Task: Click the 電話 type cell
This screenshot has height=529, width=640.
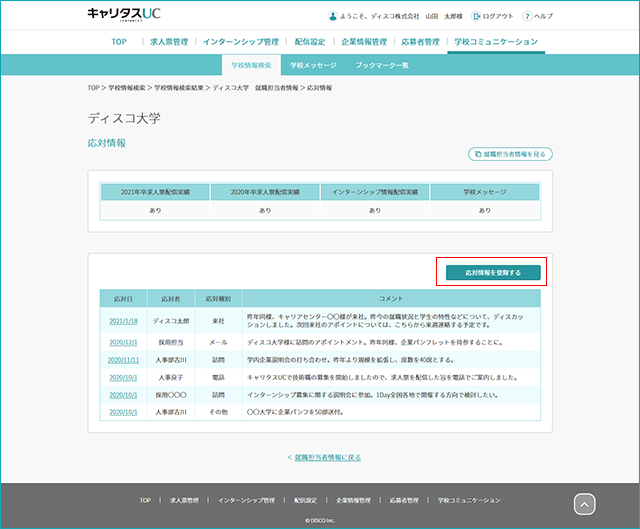Action: (x=218, y=378)
